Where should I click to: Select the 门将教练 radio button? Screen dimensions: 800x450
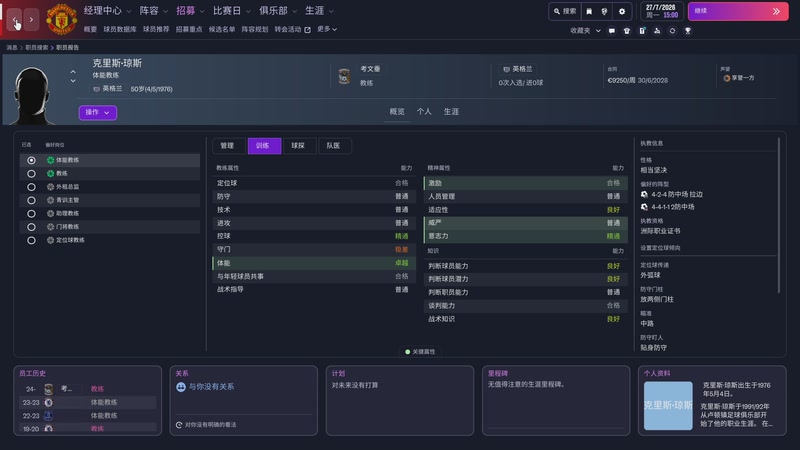[31, 227]
